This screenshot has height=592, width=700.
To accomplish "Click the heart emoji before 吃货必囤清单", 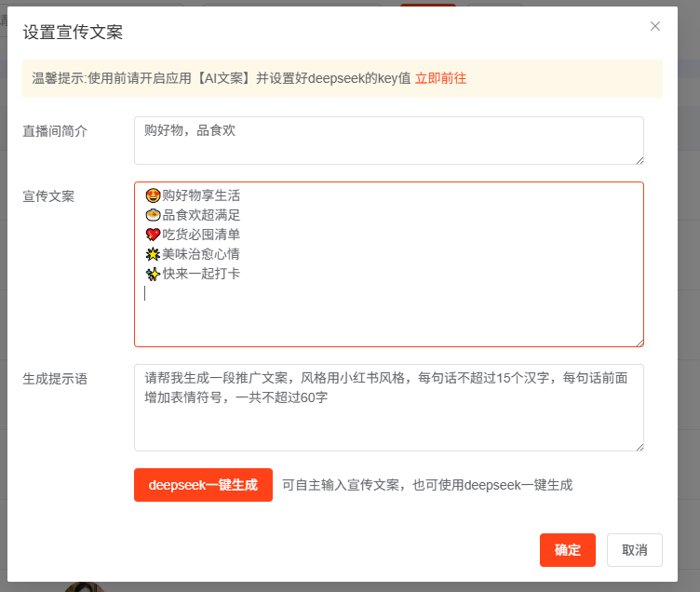I will 154,235.
